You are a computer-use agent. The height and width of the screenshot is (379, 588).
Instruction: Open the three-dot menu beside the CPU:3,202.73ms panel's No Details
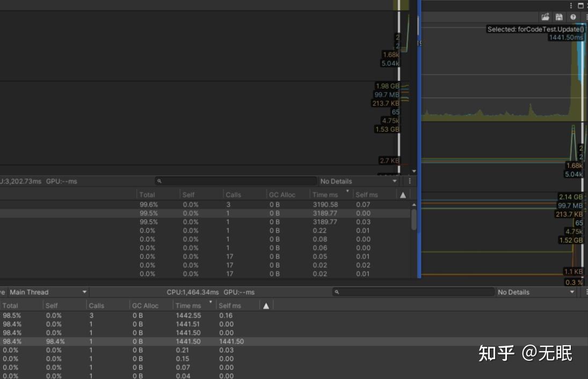tap(410, 181)
